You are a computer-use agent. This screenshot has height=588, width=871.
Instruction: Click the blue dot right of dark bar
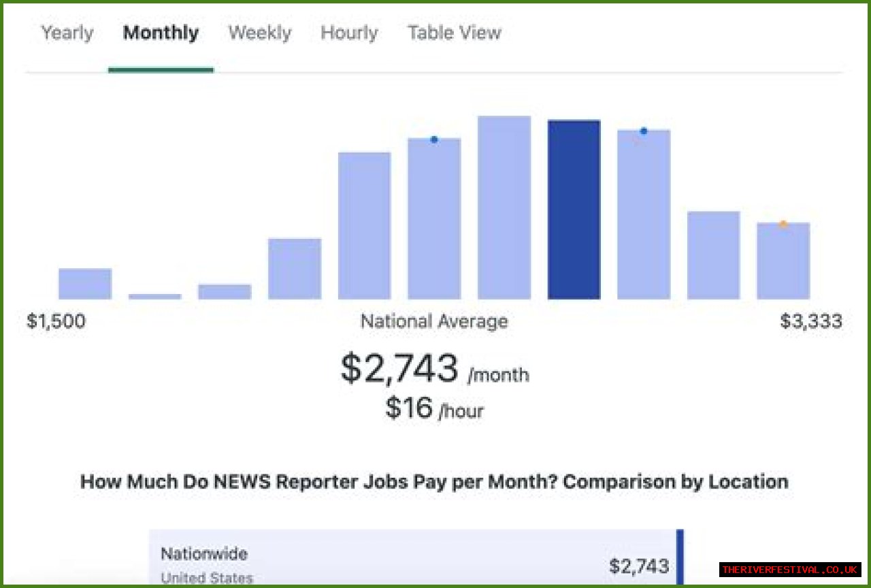(644, 131)
